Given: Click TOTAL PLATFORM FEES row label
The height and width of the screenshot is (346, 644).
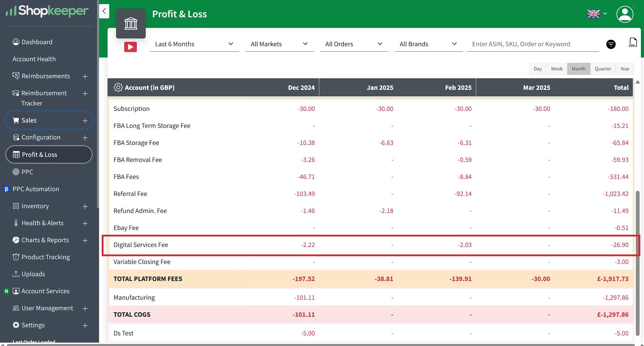Looking at the screenshot, I should pos(148,279).
